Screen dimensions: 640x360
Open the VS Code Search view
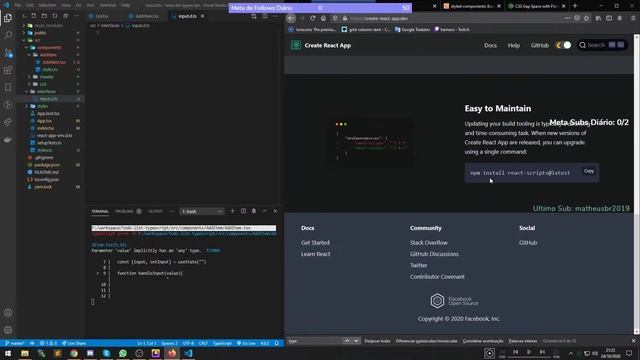(8, 35)
